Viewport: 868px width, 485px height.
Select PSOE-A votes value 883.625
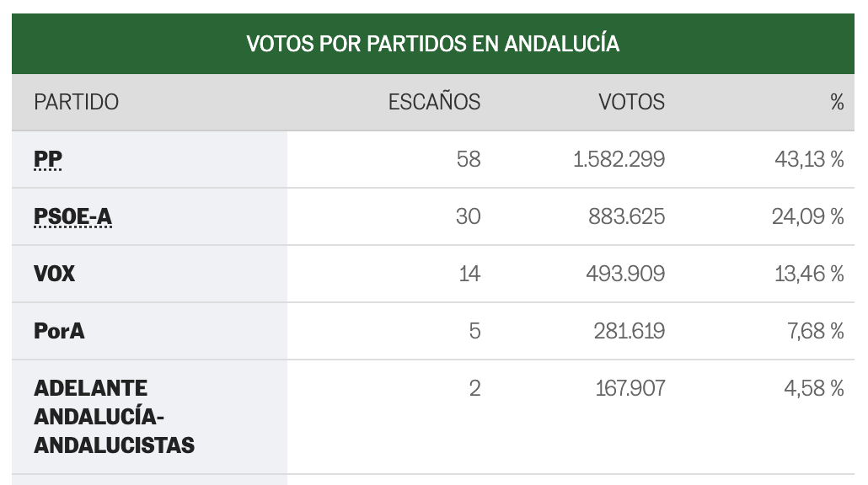pos(627,216)
